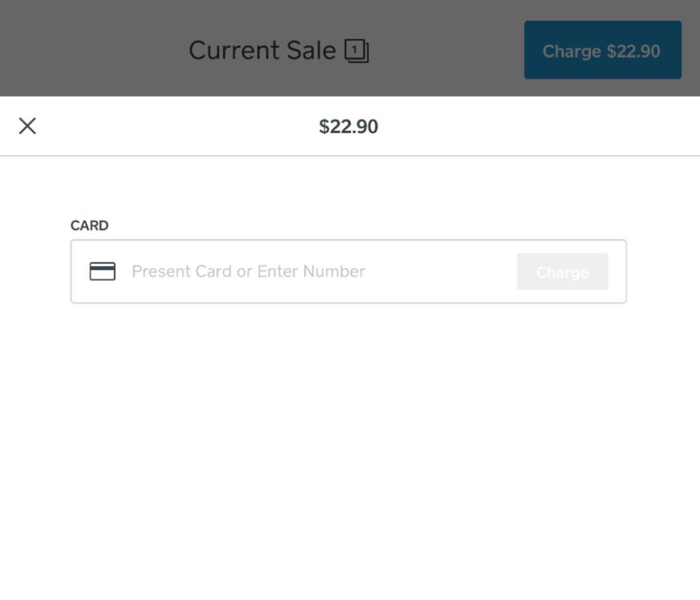Click the page-stack icon beside Current Sale

point(358,49)
